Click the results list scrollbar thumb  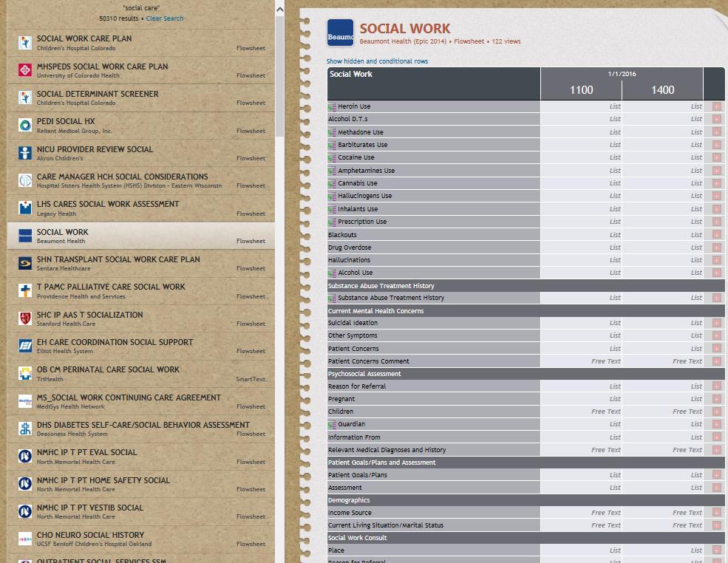pyautogui.click(x=279, y=77)
